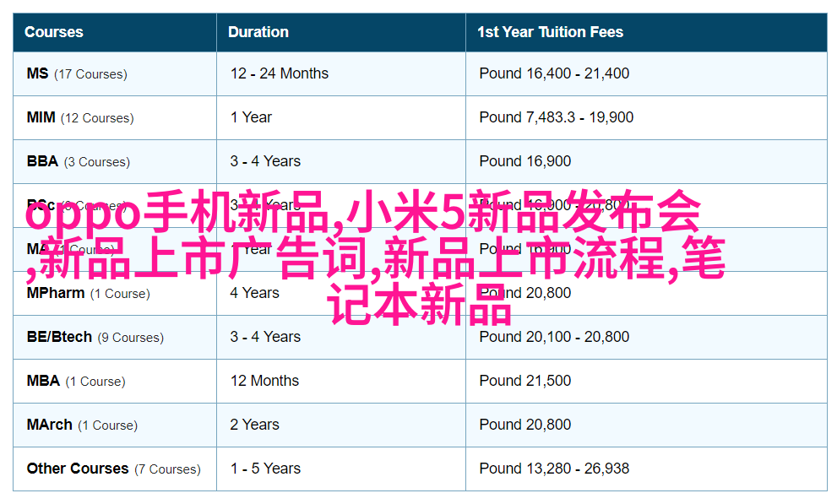Click Pound 20,800 in the MArch row

[525, 425]
